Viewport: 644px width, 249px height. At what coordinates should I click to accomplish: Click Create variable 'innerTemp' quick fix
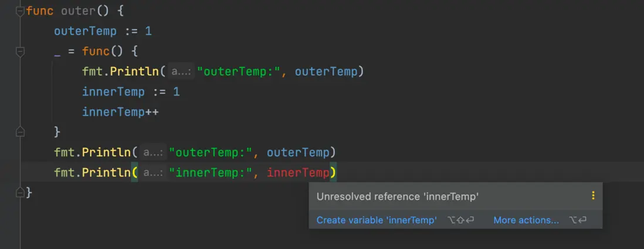377,220
